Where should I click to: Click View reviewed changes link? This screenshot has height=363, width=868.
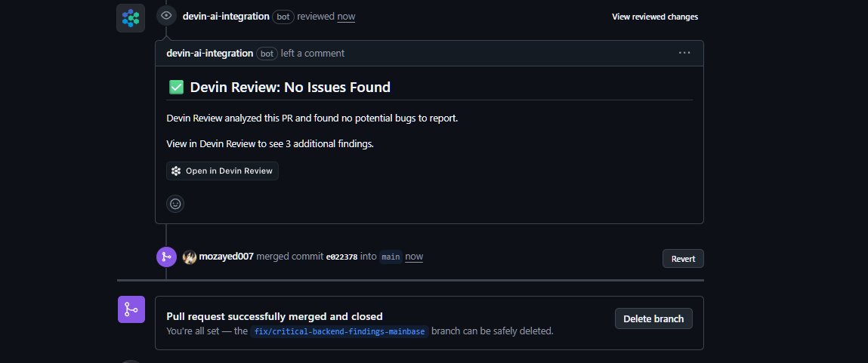coord(655,17)
